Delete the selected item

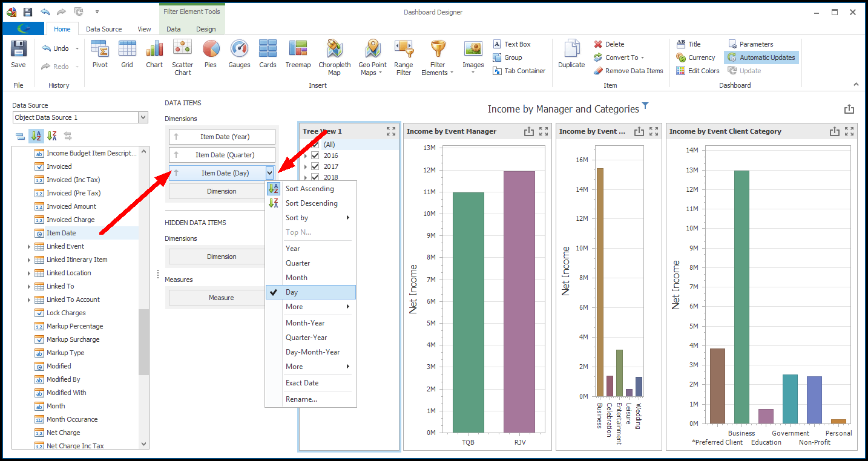(609, 44)
